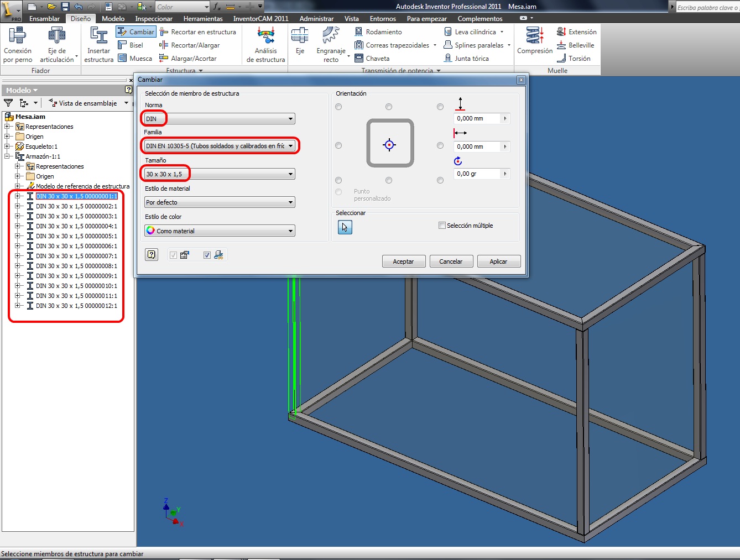740x560 pixels.
Task: Expand the Estructura panel dropdown
Action: coord(185,71)
